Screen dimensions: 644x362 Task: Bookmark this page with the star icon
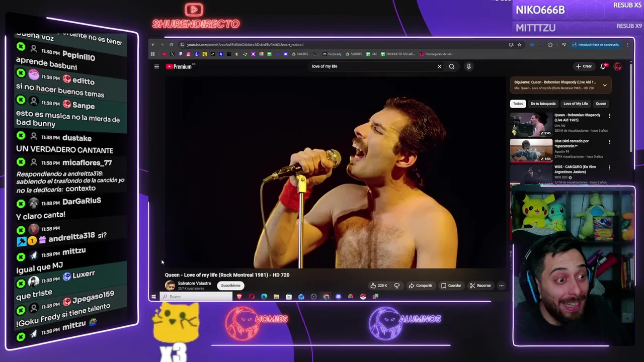519,45
